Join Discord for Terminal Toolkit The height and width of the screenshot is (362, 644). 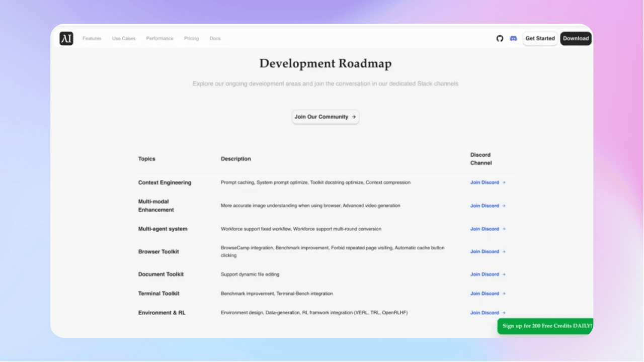[488, 294]
